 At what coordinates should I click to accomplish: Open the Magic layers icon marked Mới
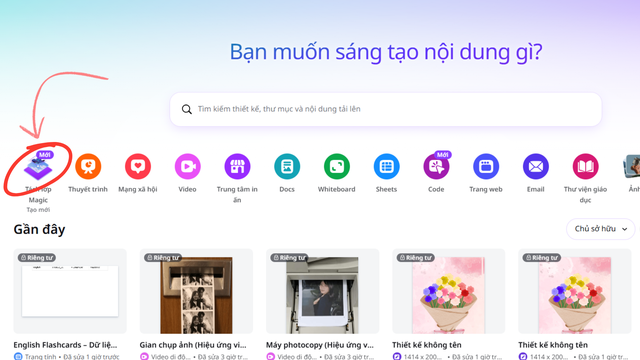[38, 168]
